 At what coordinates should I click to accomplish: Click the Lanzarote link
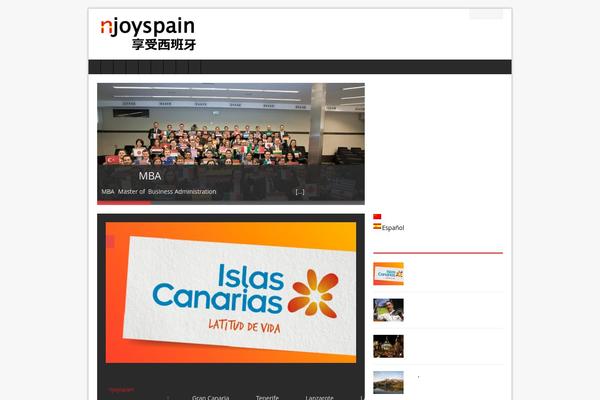pyautogui.click(x=320, y=397)
